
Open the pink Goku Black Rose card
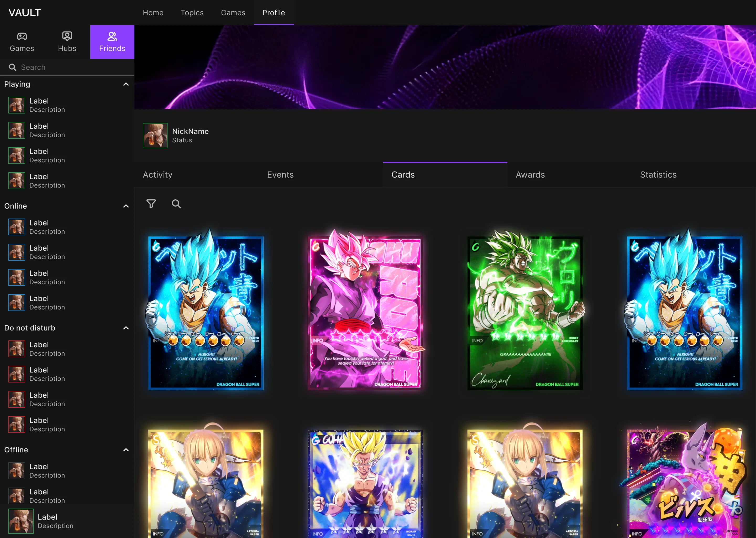click(x=365, y=309)
